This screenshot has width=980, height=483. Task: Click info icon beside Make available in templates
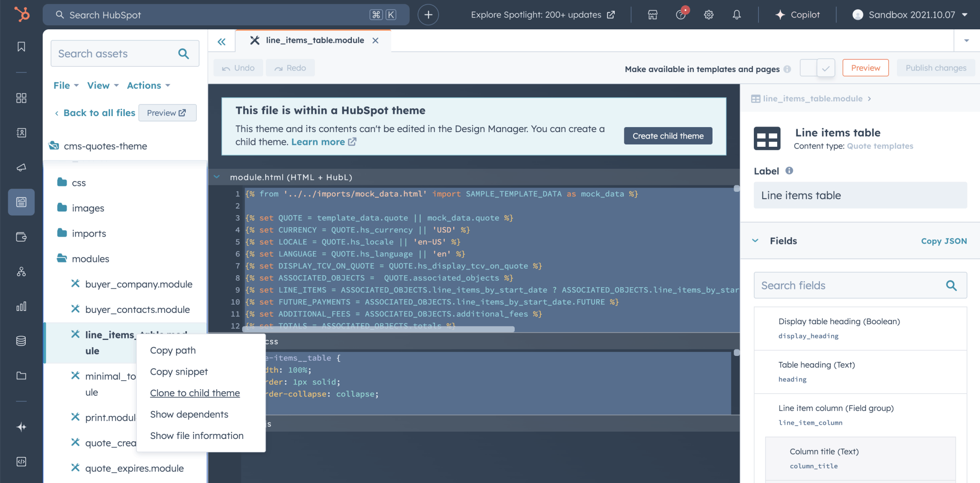tap(787, 69)
